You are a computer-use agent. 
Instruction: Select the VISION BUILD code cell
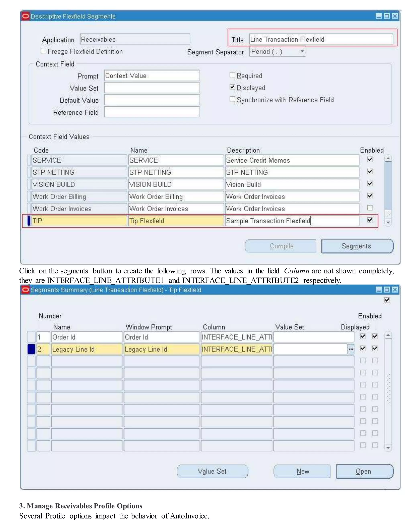point(79,184)
